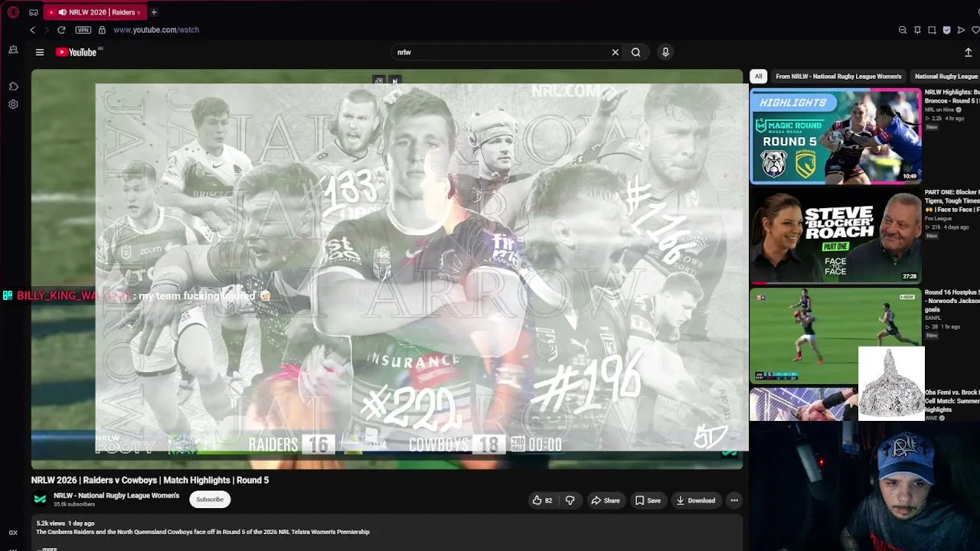980x551 pixels.
Task: Open Steve Blocker Roach Face to Face thumbnail
Action: [835, 236]
